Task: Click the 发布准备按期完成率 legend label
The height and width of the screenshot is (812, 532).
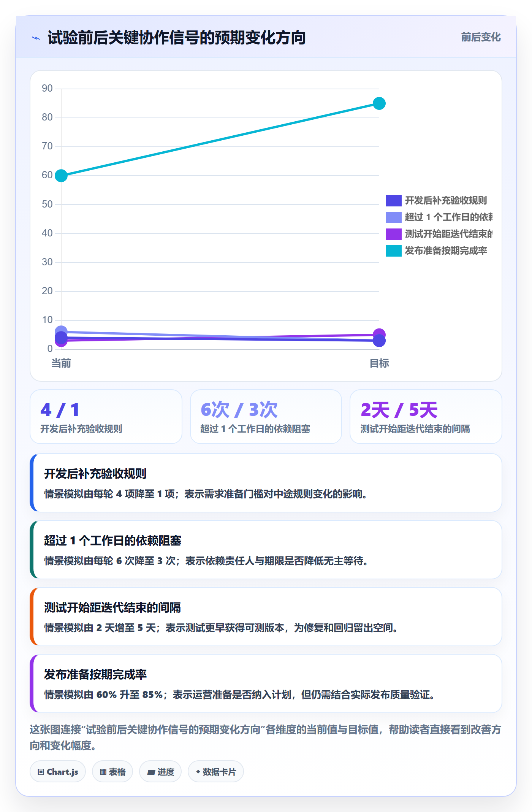Action: tap(446, 251)
